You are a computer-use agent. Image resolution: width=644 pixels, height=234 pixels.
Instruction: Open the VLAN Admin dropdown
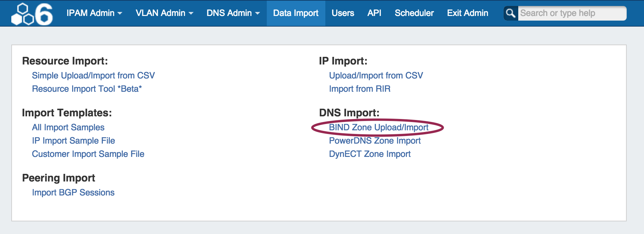(x=164, y=13)
